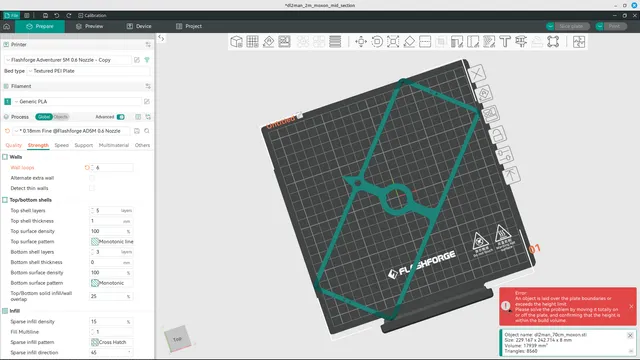Viewport: 640px width, 360px height.
Task: Click the Arrange all objects icon
Action: click(284, 42)
